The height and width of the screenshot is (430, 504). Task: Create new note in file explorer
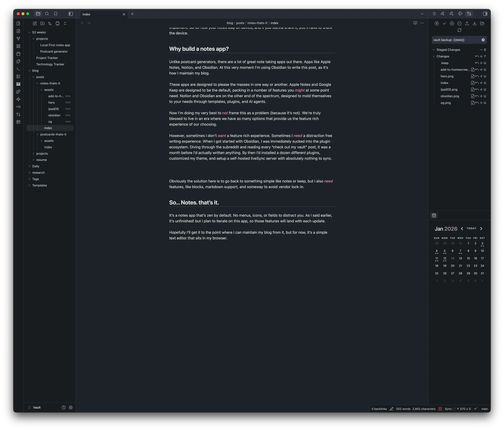click(x=35, y=23)
